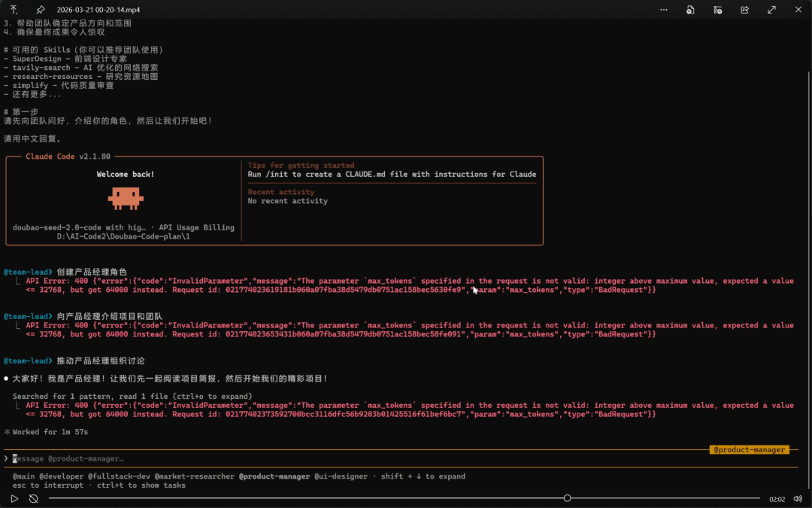The width and height of the screenshot is (812, 508).
Task: Click 'SuperDesign - 前端设计专家' skill line
Action: (65, 59)
